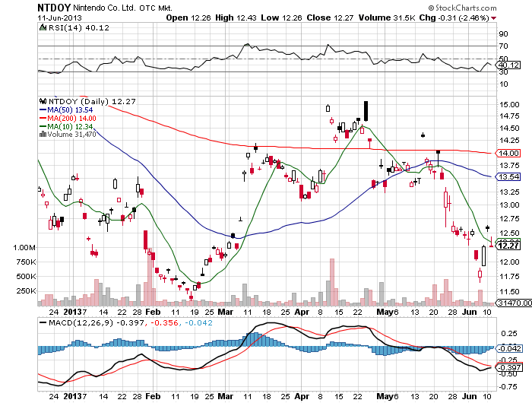Click the MA(10) 12.34 legend text
The height and width of the screenshot is (403, 532).
70,126
